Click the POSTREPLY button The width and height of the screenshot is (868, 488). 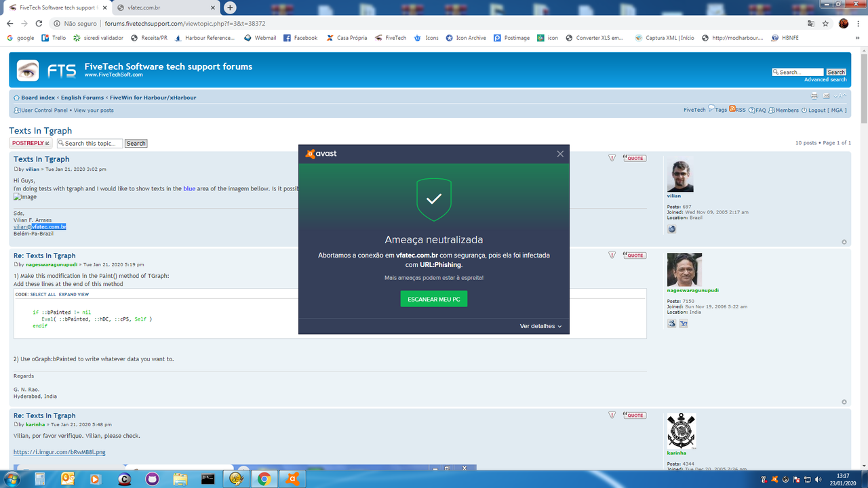coord(31,143)
